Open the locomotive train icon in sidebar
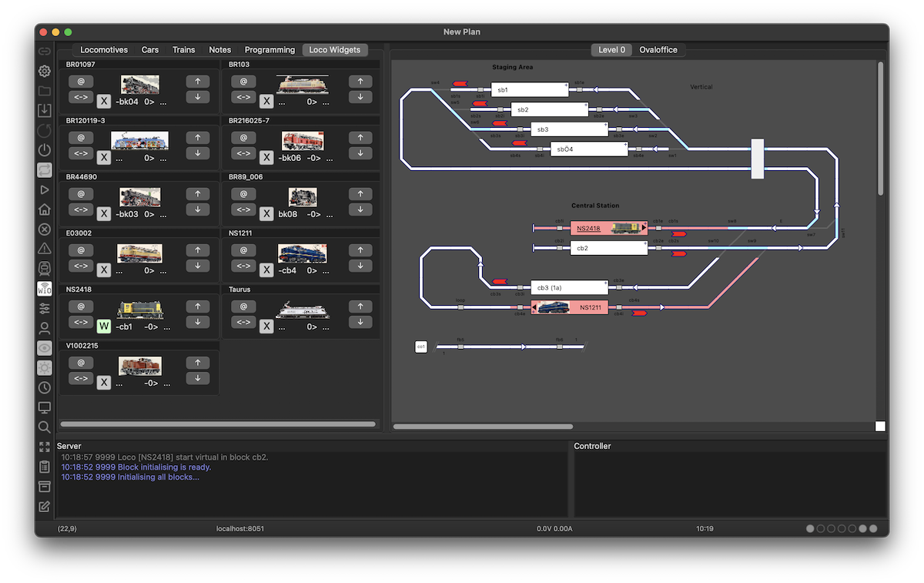Viewport: 924px width, 583px height. (x=45, y=268)
